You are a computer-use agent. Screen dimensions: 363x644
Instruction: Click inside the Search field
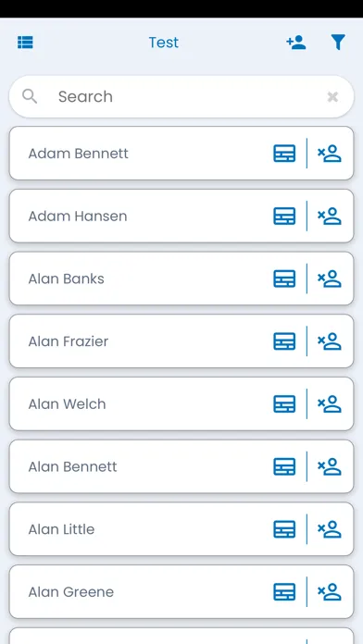[x=181, y=96]
